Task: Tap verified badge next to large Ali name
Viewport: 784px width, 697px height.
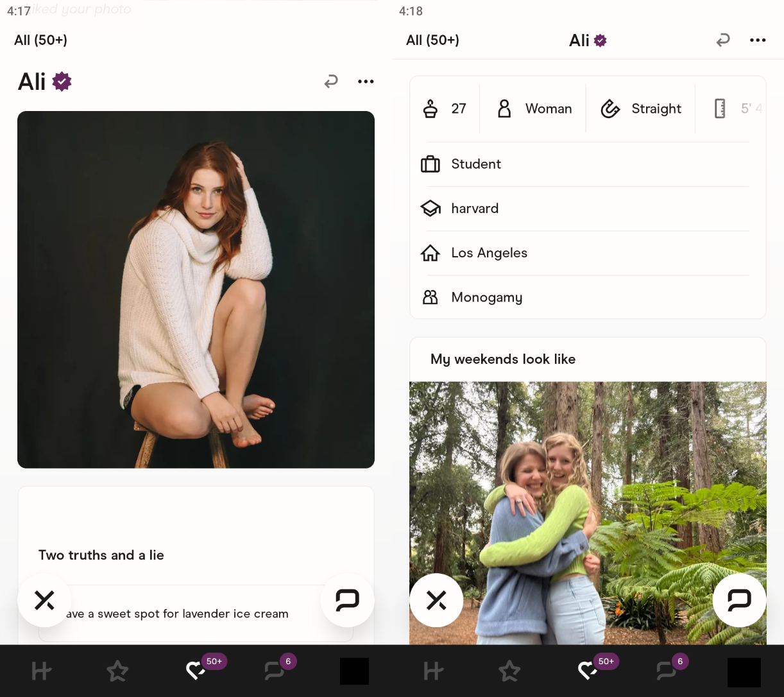Action: [x=62, y=82]
